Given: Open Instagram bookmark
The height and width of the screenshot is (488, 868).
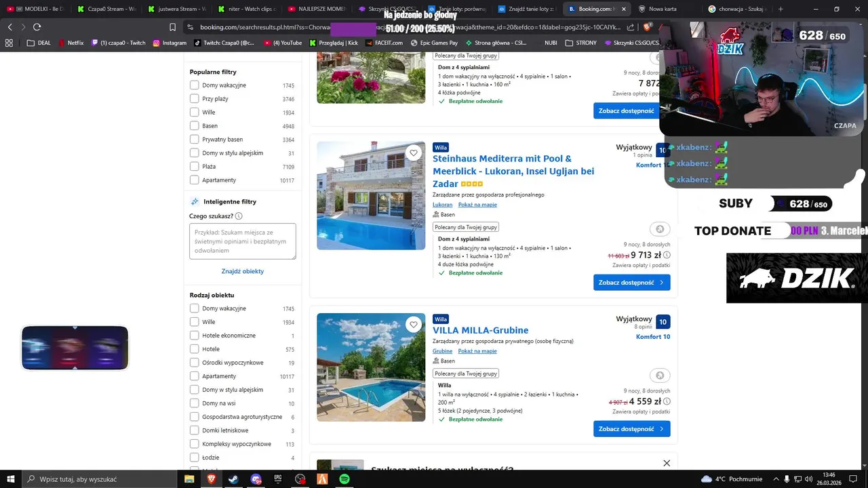Looking at the screenshot, I should [x=170, y=43].
